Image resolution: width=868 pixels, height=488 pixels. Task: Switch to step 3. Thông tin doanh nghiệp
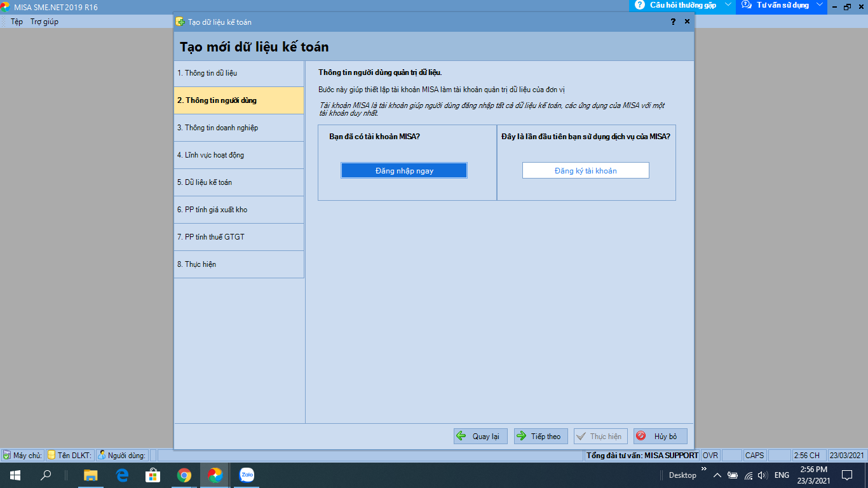click(239, 128)
